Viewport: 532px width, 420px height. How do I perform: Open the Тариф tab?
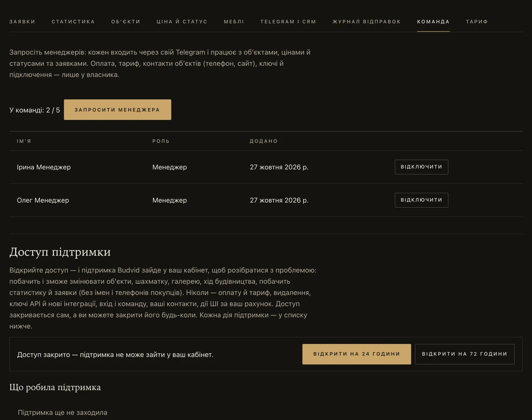(x=477, y=22)
